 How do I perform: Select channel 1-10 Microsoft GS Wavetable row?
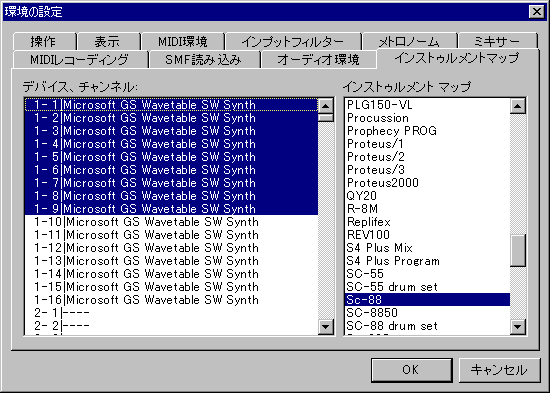[x=172, y=222]
